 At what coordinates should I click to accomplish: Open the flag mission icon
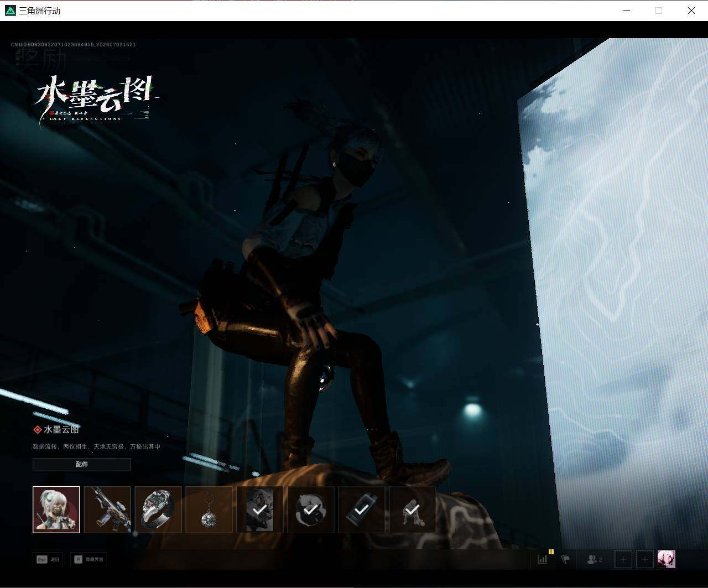[x=565, y=559]
